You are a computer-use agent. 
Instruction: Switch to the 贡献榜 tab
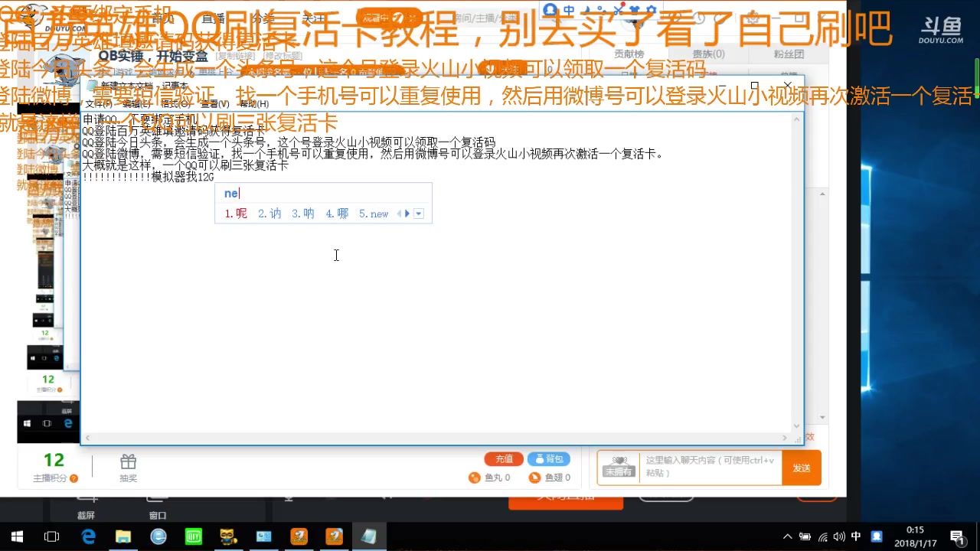(x=629, y=54)
